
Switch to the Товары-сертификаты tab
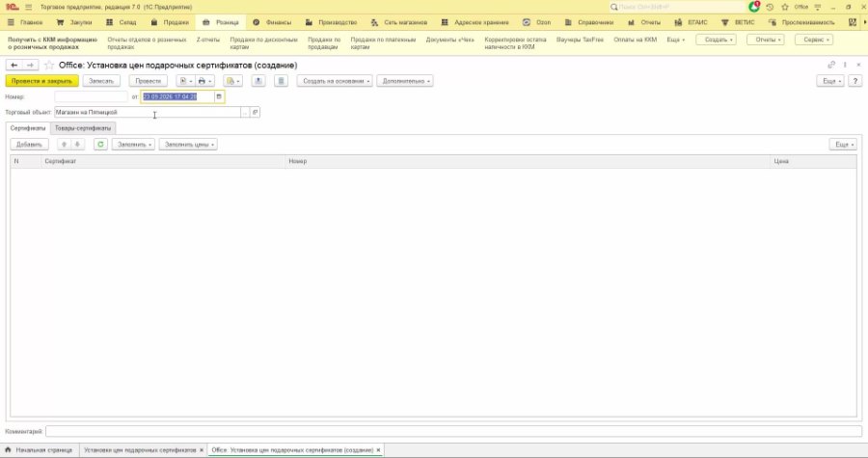[x=83, y=128]
